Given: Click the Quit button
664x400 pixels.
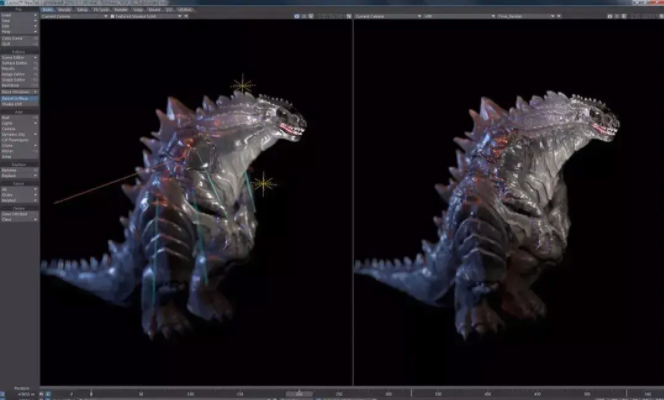Looking at the screenshot, I should (x=19, y=44).
